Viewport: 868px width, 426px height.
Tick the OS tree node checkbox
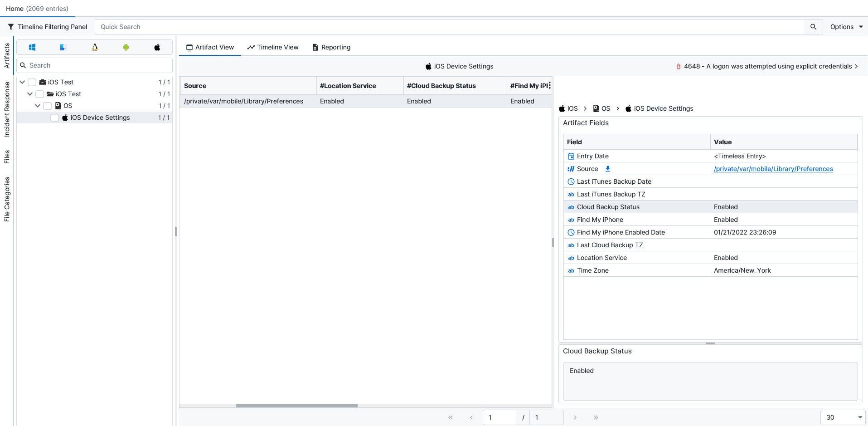48,106
